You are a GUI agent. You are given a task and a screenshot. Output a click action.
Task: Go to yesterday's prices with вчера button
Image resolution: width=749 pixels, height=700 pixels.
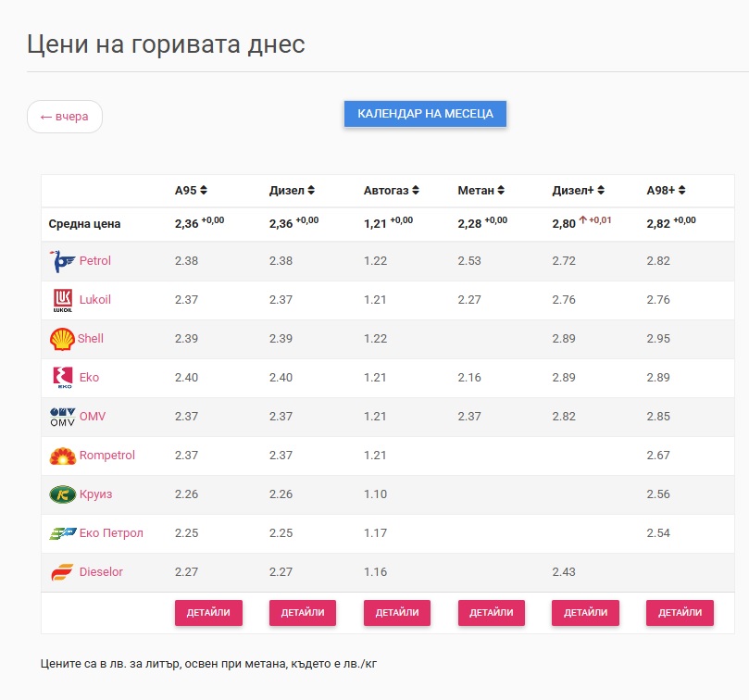click(x=65, y=117)
